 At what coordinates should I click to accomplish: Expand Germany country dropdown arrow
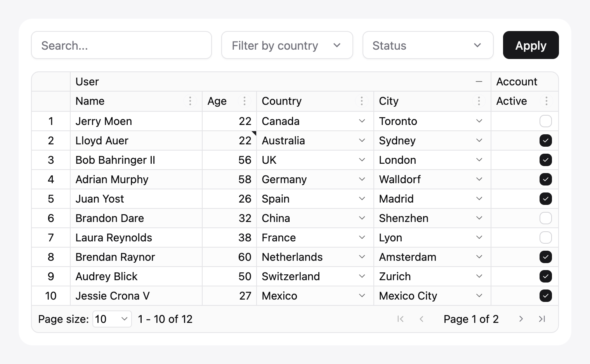[362, 179]
